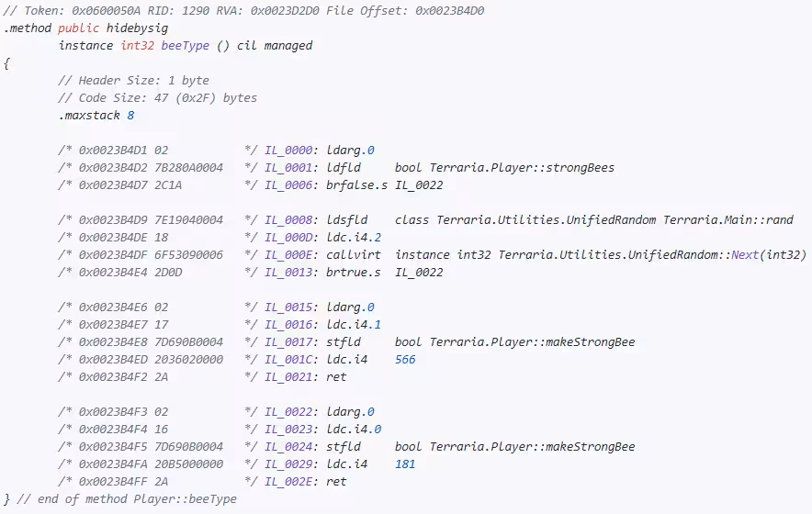Click the Token comment line at top

243,10
